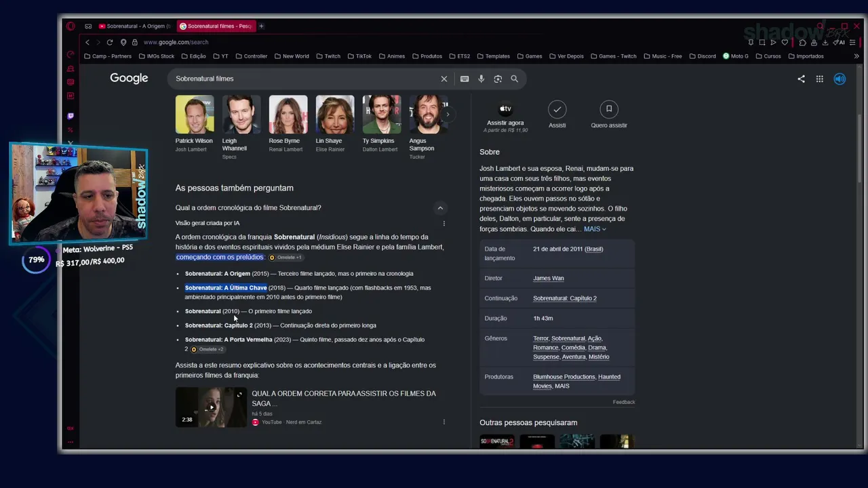This screenshot has width=868, height=488.
Task: Open the Omelete +2 source chip
Action: [208, 350]
